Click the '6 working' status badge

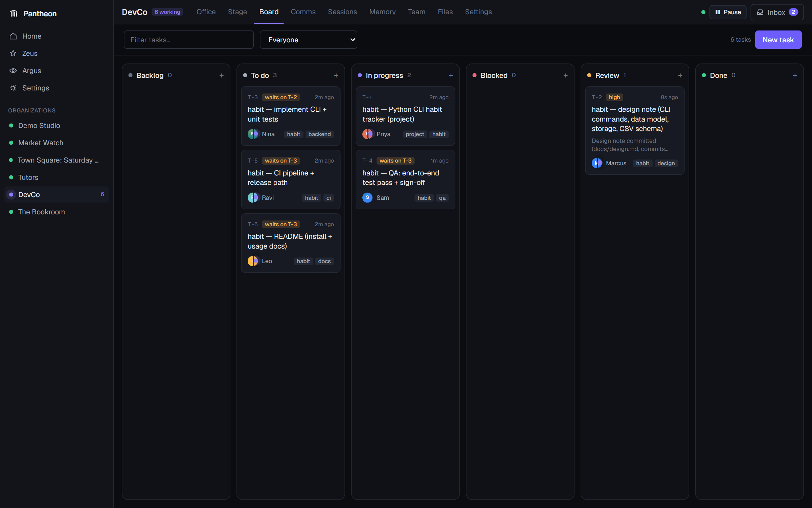tap(167, 12)
